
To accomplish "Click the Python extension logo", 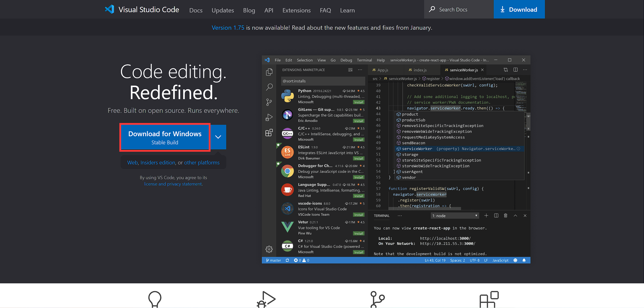I will pyautogui.click(x=287, y=96).
